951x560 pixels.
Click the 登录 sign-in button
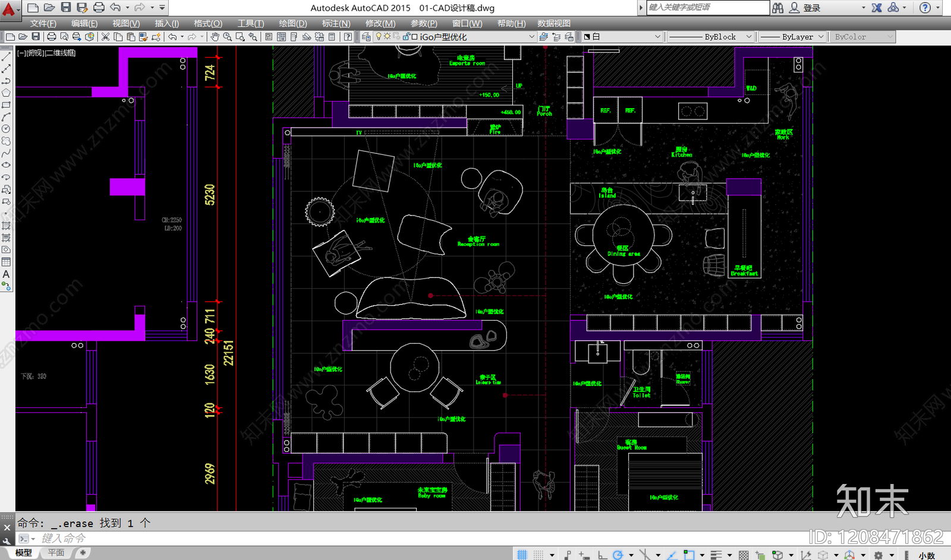pyautogui.click(x=811, y=8)
